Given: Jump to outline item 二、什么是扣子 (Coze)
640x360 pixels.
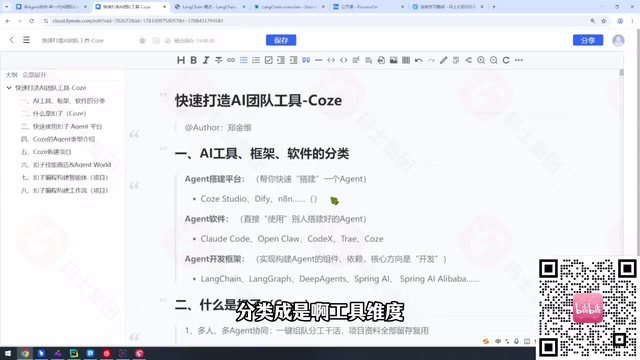Looking at the screenshot, I should tap(53, 113).
